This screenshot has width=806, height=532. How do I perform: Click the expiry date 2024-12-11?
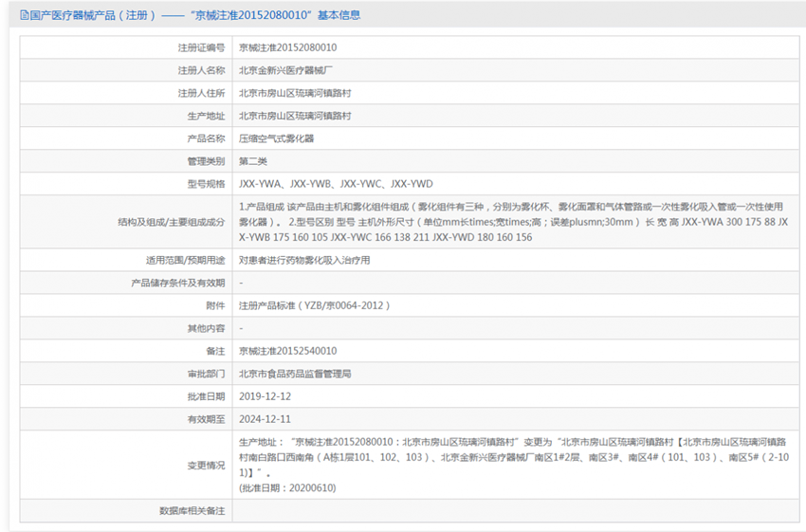pos(265,419)
